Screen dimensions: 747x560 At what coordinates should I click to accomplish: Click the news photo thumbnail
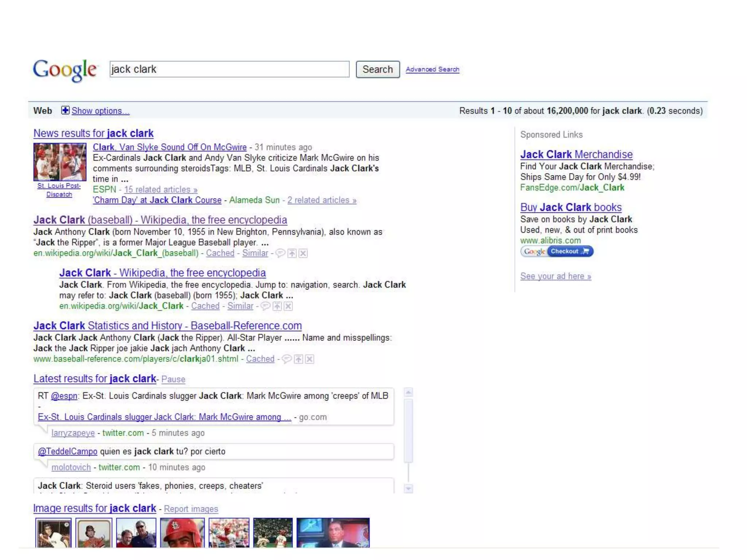60,162
